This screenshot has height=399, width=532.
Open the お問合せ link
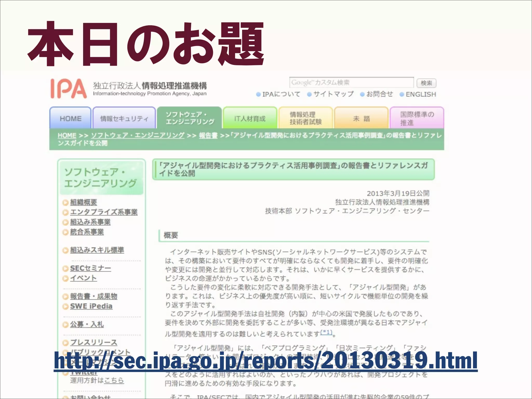(x=380, y=94)
